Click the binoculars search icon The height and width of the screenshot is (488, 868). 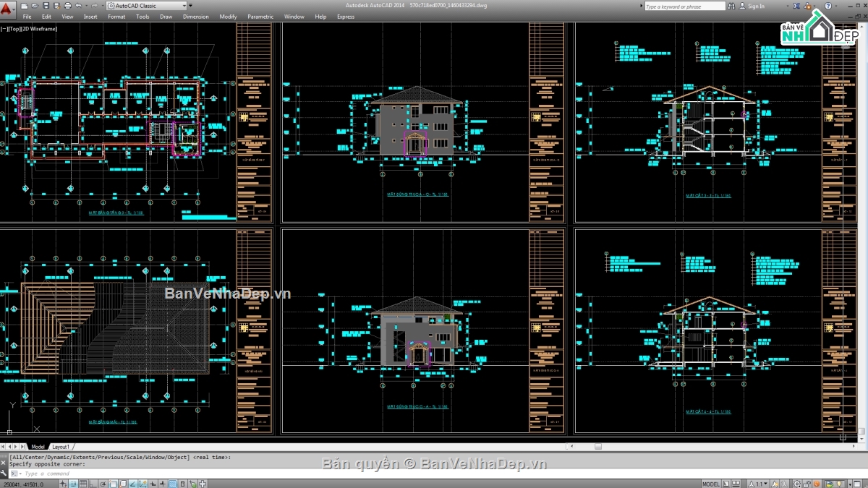point(732,6)
